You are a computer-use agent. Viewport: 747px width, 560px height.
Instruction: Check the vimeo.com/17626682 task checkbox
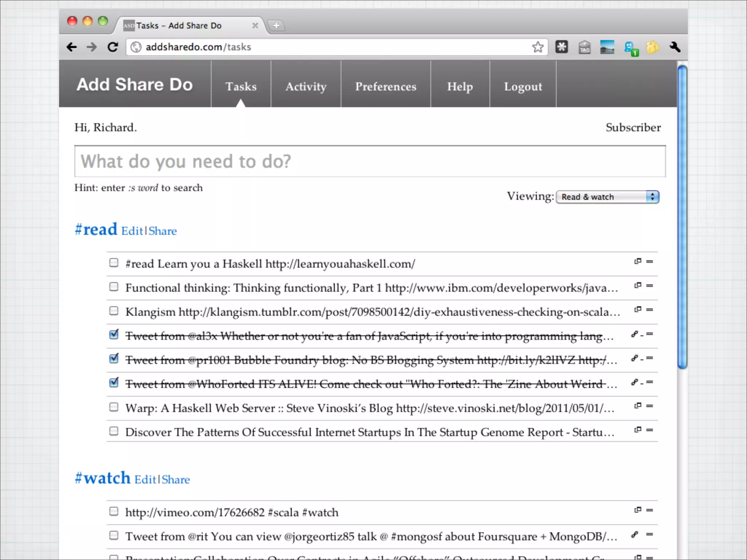coord(114,511)
